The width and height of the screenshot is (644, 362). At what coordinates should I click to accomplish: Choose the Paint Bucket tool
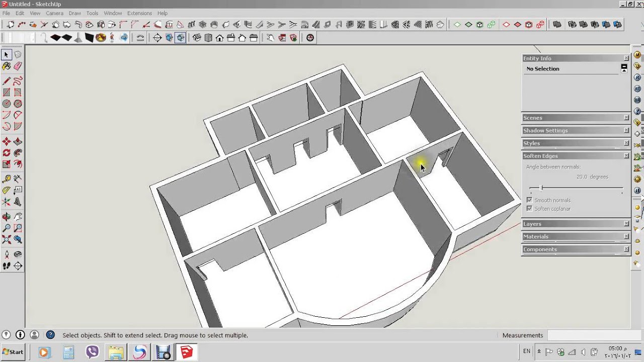tap(7, 66)
